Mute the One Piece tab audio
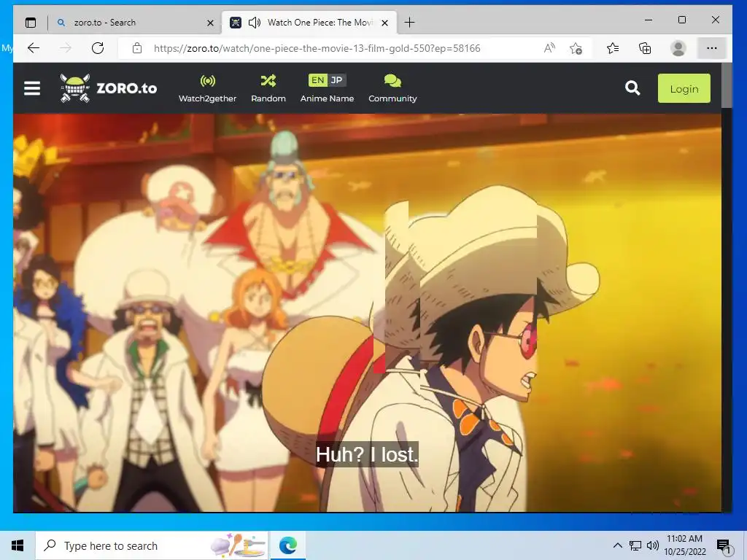Image resolution: width=747 pixels, height=560 pixels. click(x=255, y=23)
